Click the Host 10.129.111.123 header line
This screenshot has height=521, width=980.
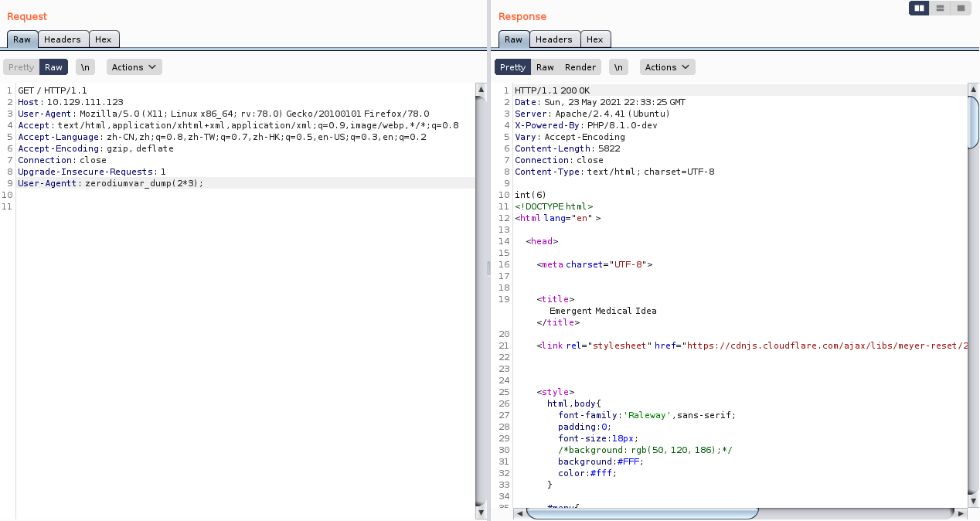click(x=70, y=102)
